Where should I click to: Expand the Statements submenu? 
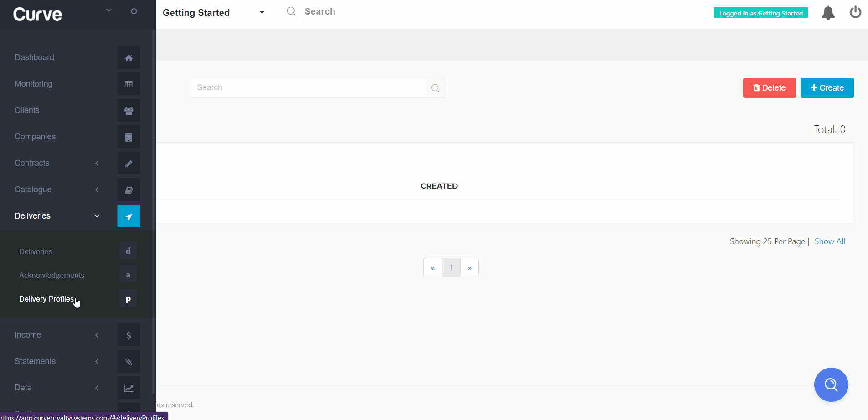[97, 361]
